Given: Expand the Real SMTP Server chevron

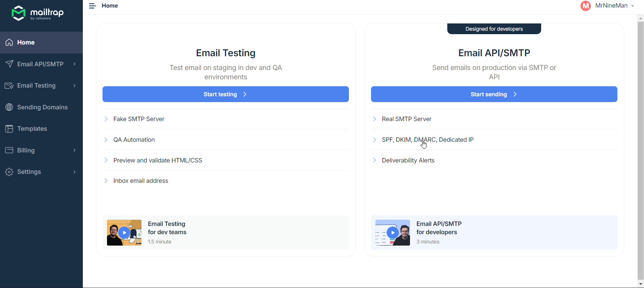Looking at the screenshot, I should (x=374, y=119).
